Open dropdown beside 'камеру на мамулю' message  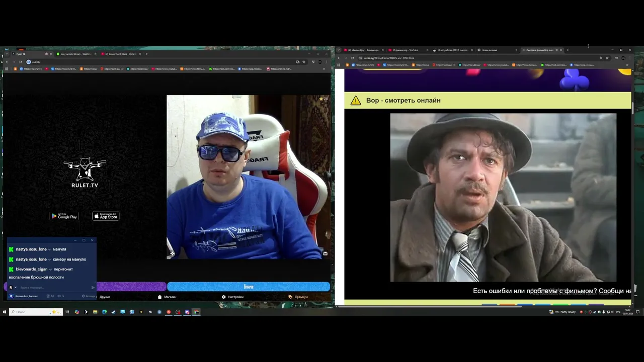[x=49, y=259]
